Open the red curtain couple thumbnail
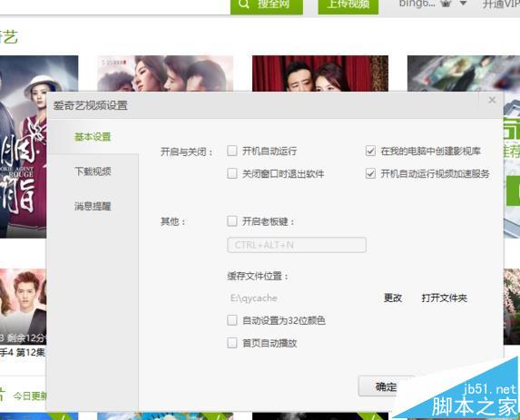520x420 pixels. pyautogui.click(x=320, y=73)
